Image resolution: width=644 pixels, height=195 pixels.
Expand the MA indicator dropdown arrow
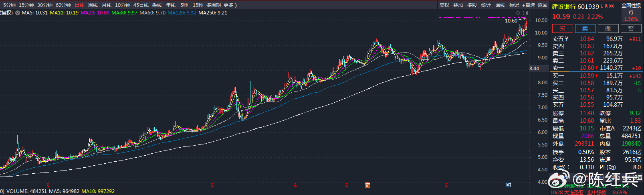(x=18, y=13)
